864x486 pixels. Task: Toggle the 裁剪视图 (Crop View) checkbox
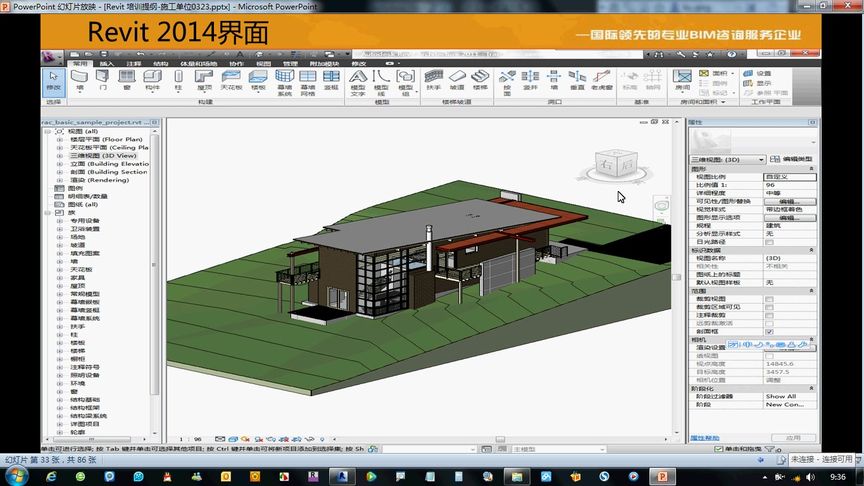(x=769, y=299)
